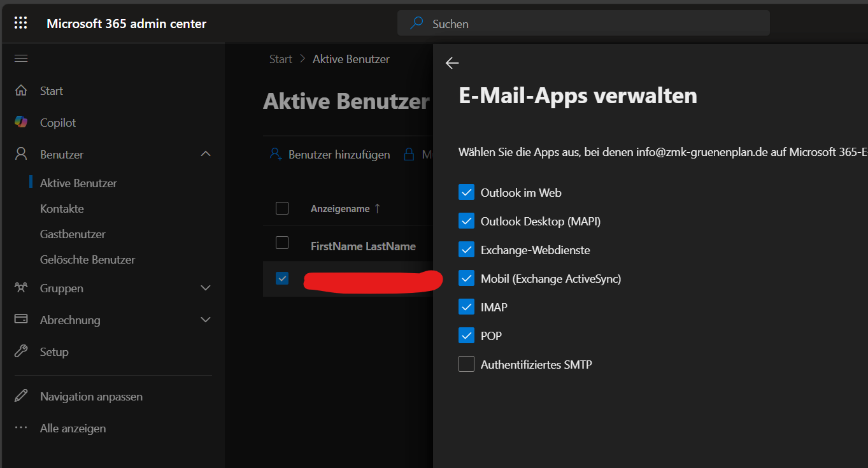Disable the IMAP checkbox
The width and height of the screenshot is (868, 468).
(466, 307)
